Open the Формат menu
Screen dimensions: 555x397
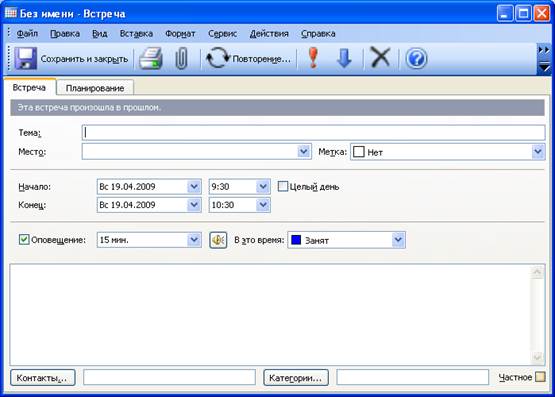(180, 34)
